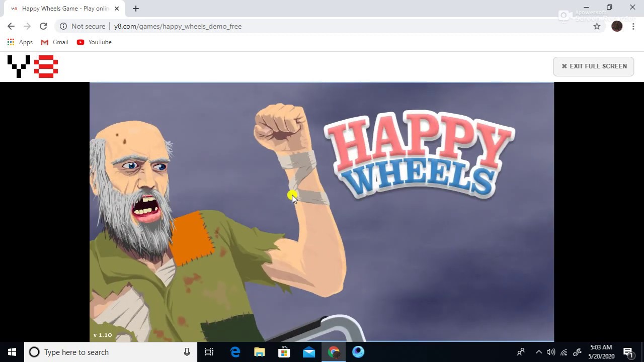The height and width of the screenshot is (362, 644).
Task: Open the clock showing 5:03 AM
Action: 601,352
